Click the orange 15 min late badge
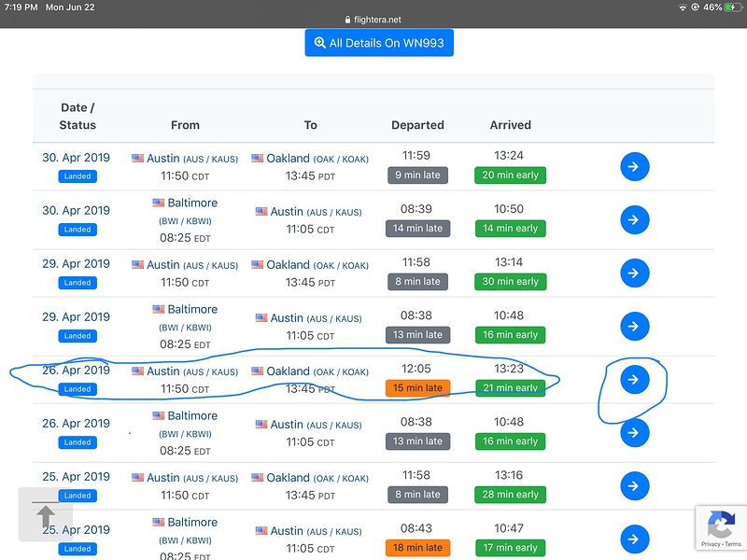 pyautogui.click(x=417, y=388)
